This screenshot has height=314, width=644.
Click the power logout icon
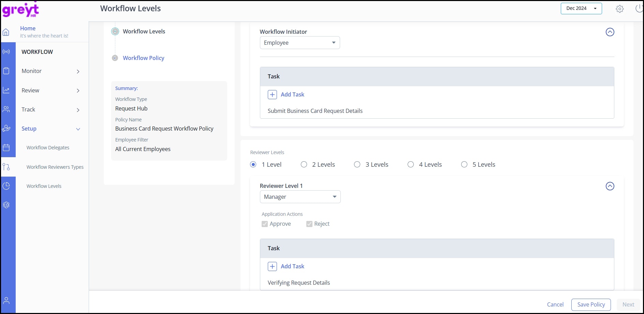pos(639,9)
